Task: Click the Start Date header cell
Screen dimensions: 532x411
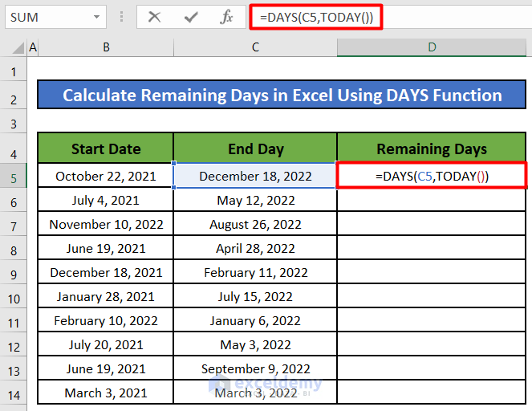Action: pyautogui.click(x=106, y=149)
